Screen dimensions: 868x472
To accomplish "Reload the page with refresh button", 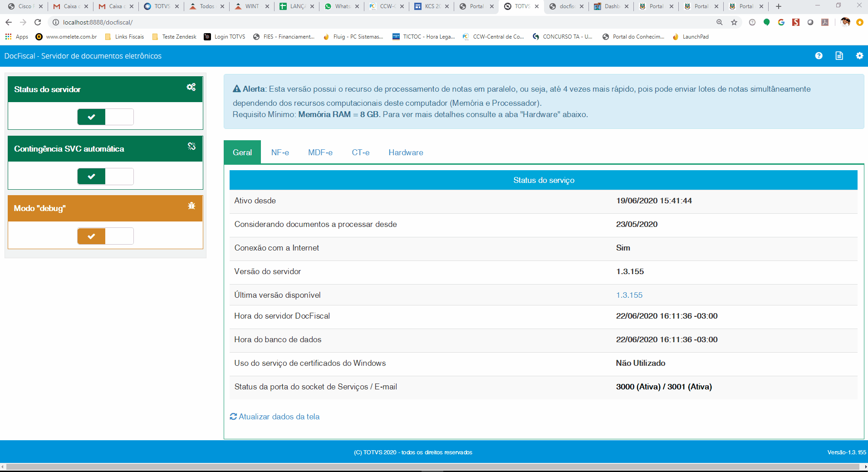I will [38, 22].
